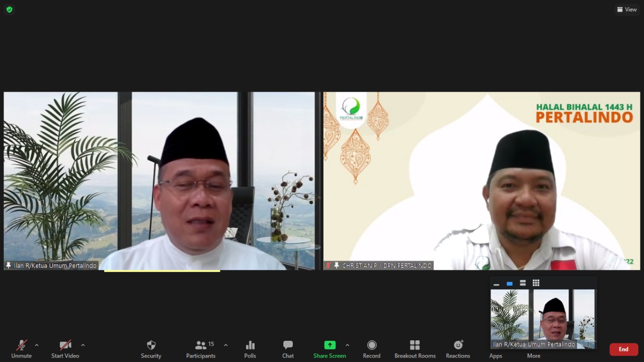Image resolution: width=644 pixels, height=362 pixels.
Task: Expand share options arrow beside Share Screen
Action: point(347,345)
